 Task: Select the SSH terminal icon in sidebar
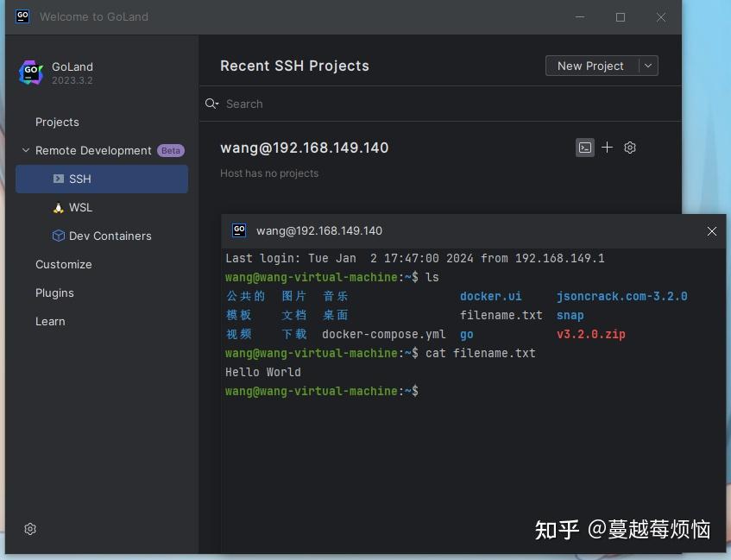[x=60, y=179]
